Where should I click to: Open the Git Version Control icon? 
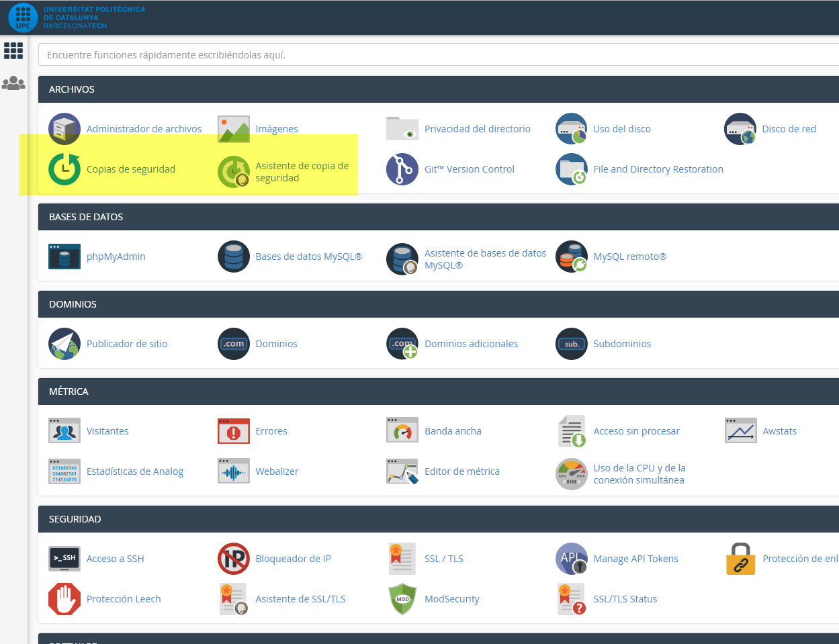402,169
